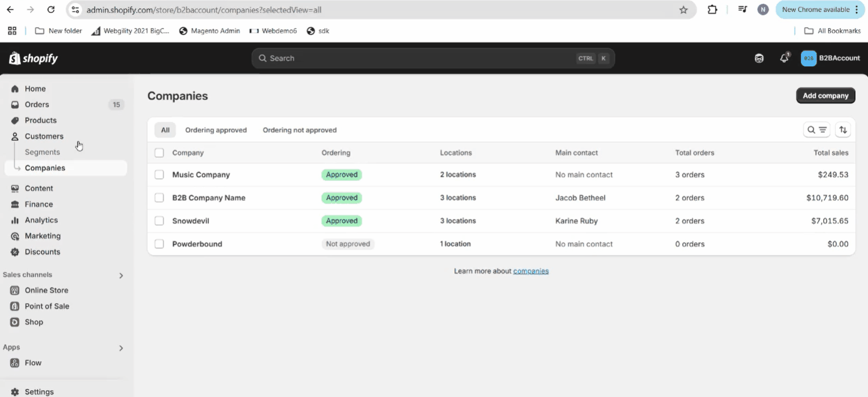
Task: Click the search and filter icon button
Action: (x=817, y=130)
